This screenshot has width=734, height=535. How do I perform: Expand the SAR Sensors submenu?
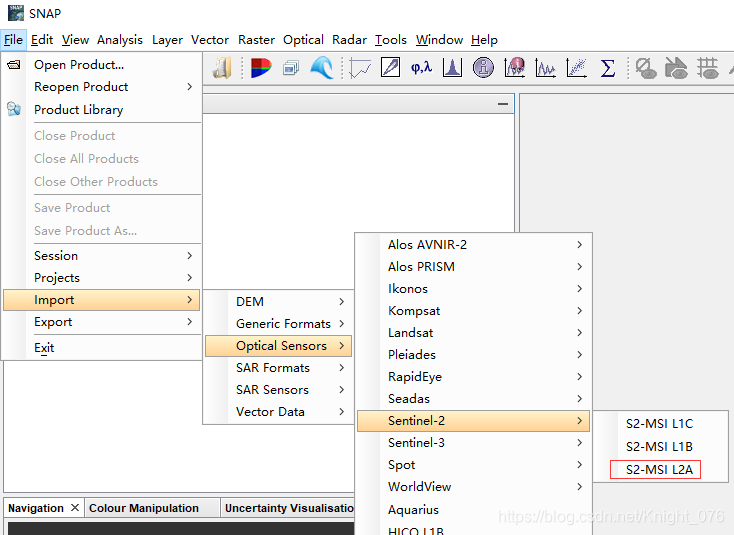point(279,389)
